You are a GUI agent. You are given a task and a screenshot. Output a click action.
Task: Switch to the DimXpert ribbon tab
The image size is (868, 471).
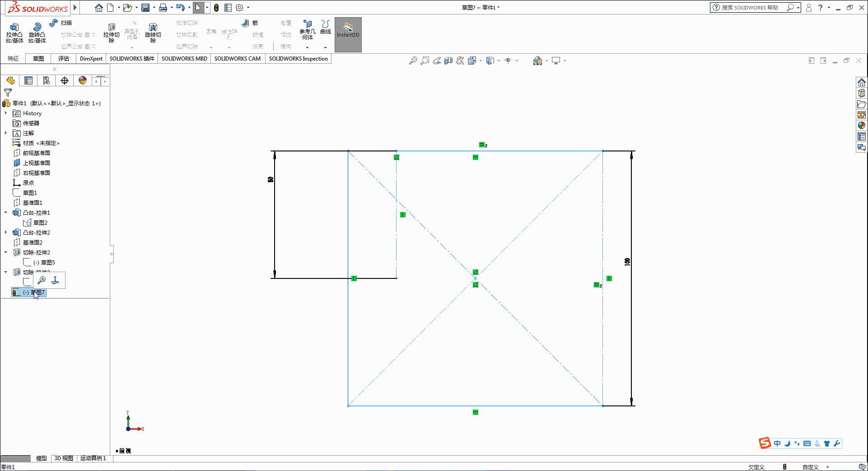tap(91, 59)
